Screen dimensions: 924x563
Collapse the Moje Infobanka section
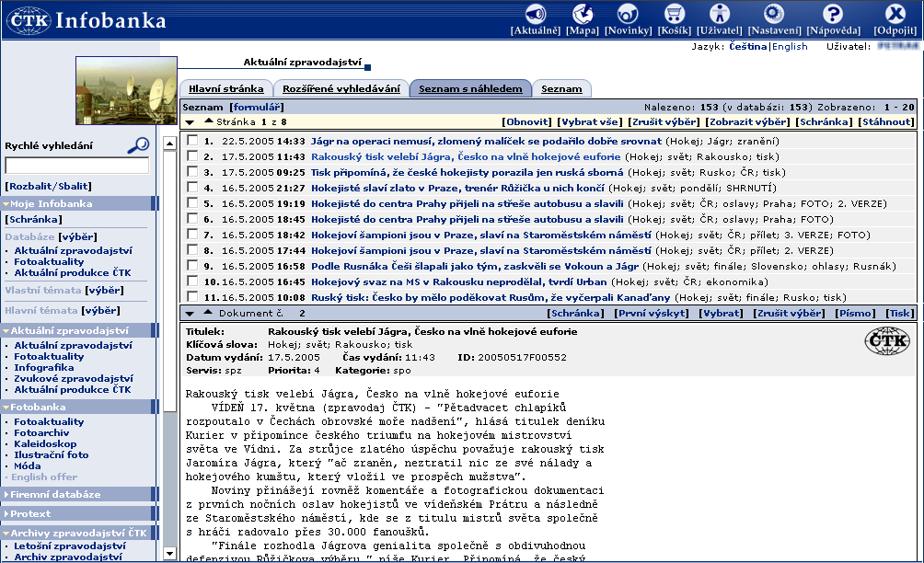[7, 203]
